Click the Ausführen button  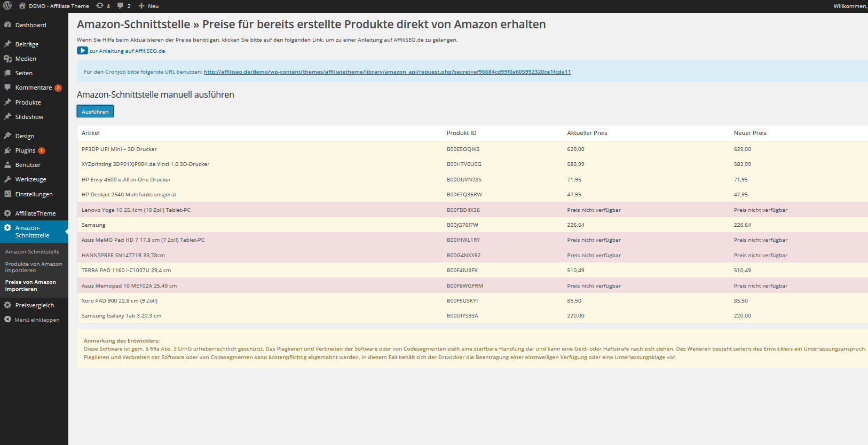pos(95,111)
